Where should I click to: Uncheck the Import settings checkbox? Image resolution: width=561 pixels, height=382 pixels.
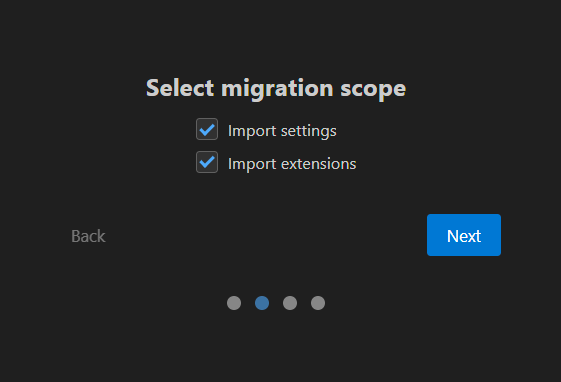[207, 129]
